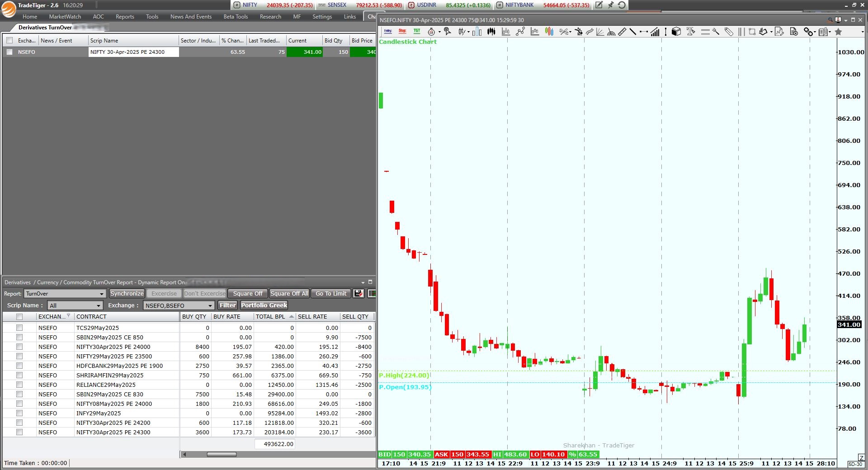Expand the timer icon dropdown arrow
The image size is (868, 470).
(x=439, y=32)
